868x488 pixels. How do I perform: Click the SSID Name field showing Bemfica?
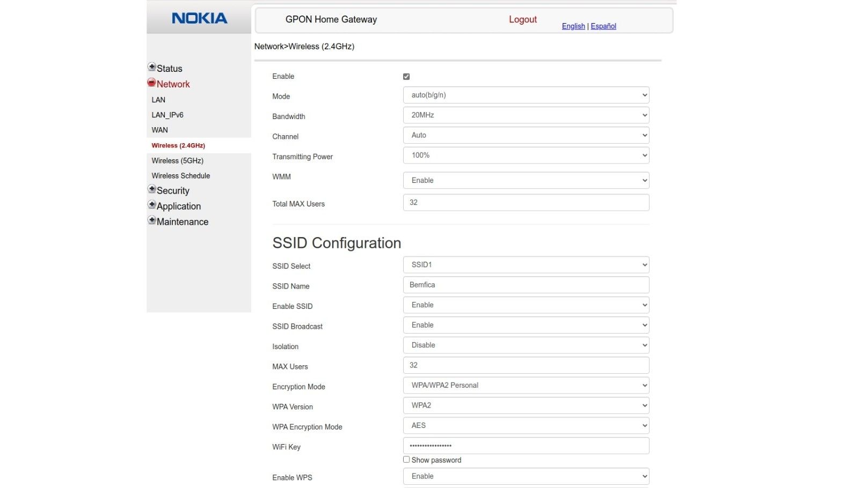tap(526, 285)
